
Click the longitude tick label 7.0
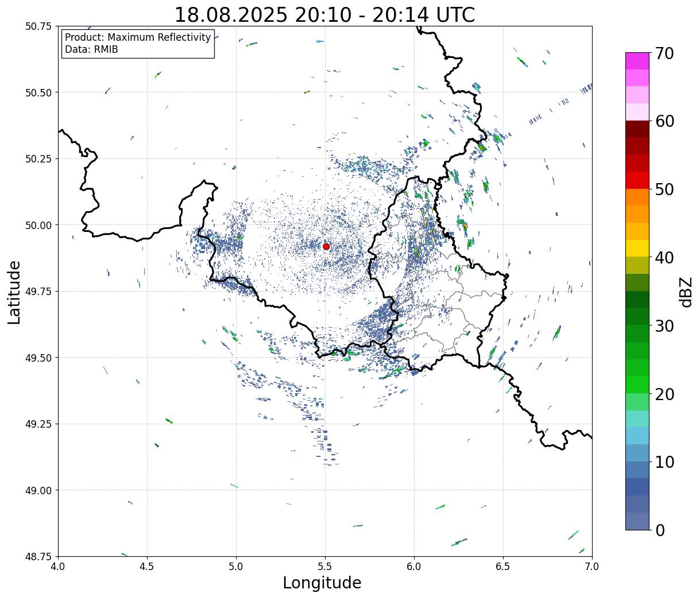(x=592, y=567)
